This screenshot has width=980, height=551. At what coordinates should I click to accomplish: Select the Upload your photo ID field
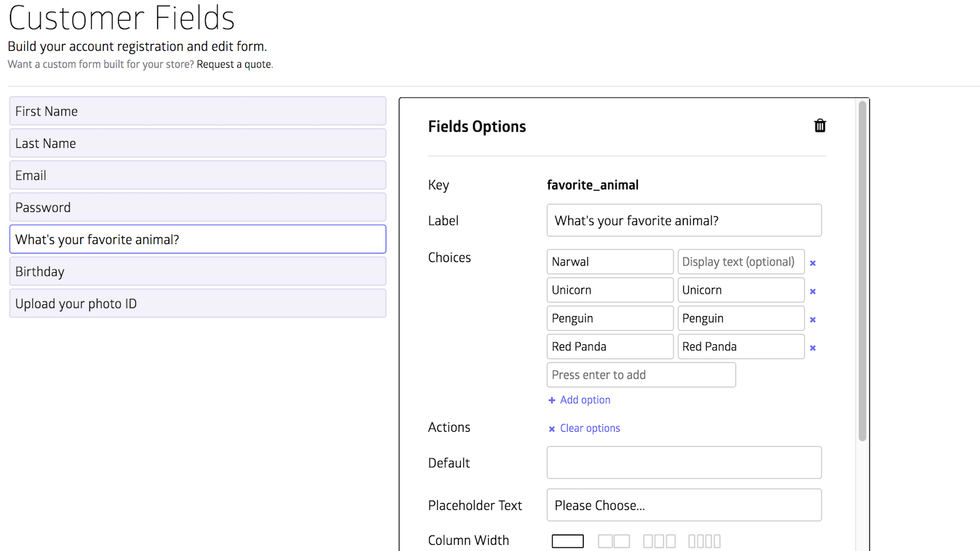197,304
